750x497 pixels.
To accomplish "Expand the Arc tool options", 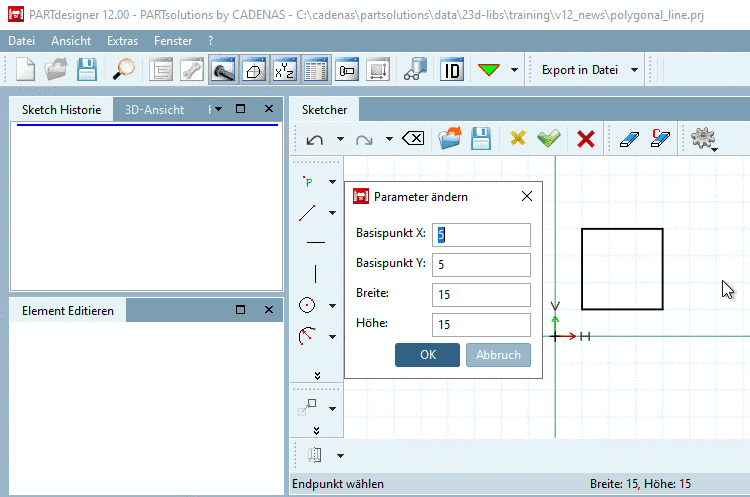I will [332, 337].
